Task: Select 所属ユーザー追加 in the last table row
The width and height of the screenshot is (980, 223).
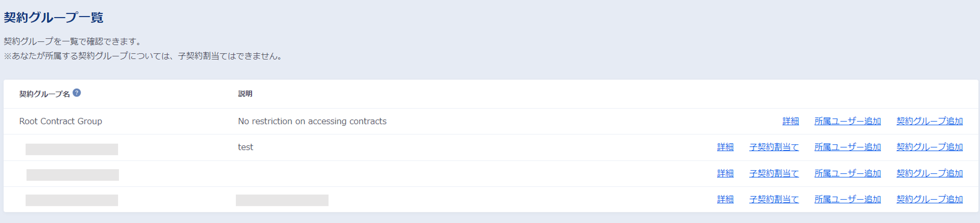Action: (x=847, y=199)
